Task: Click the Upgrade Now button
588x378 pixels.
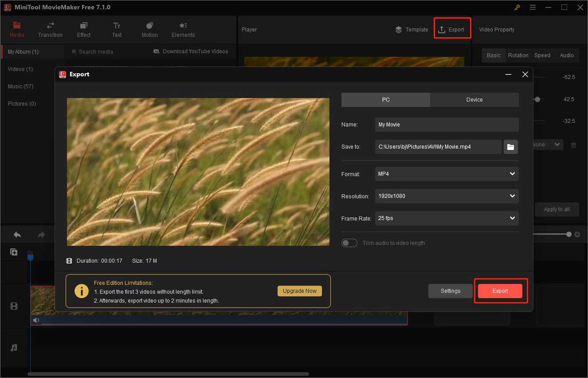Action: click(x=299, y=291)
